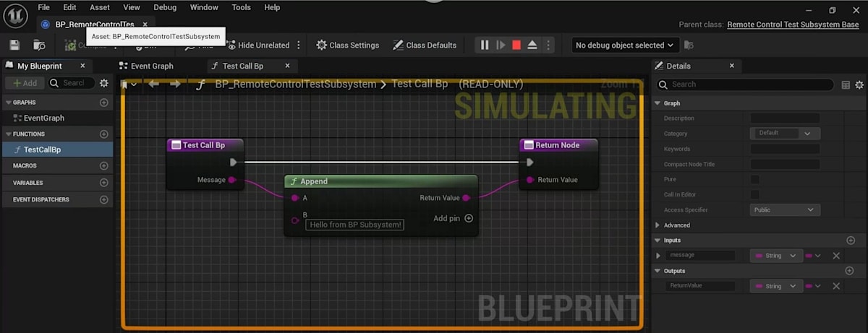This screenshot has width=868, height=333.
Task: Remove the ReturnValue output parameter
Action: [x=836, y=286]
